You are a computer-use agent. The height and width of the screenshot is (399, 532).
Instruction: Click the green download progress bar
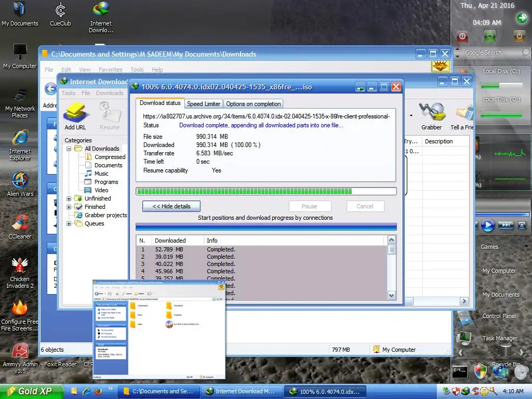click(266, 191)
